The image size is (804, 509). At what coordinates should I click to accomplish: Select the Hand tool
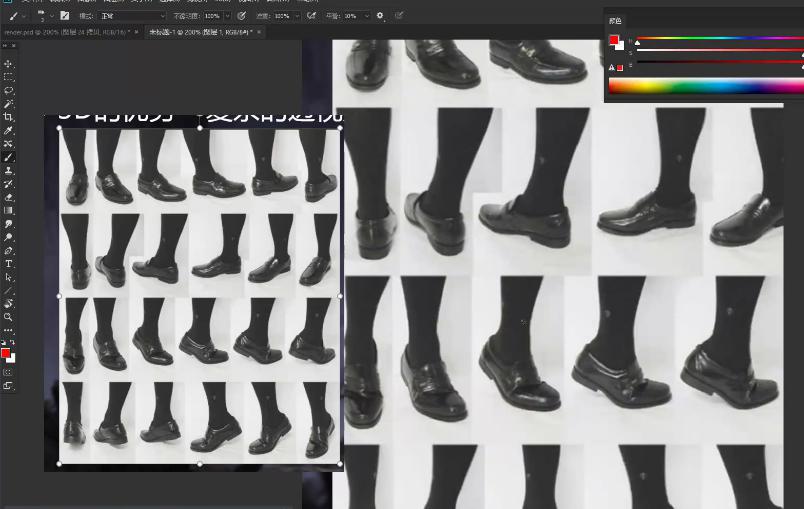coord(8,303)
